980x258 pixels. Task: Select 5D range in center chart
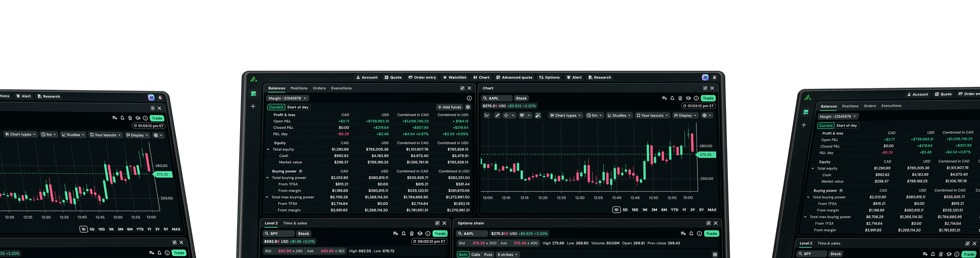point(625,210)
